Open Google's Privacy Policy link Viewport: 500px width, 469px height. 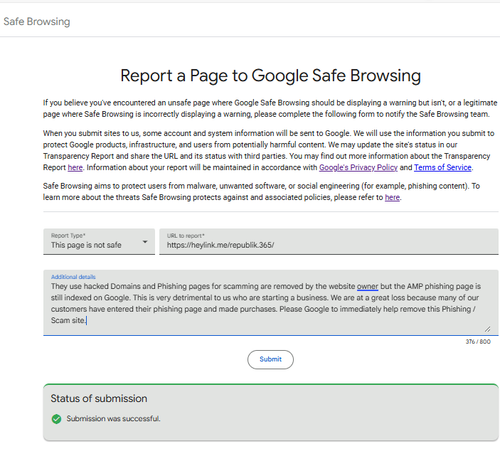358,168
